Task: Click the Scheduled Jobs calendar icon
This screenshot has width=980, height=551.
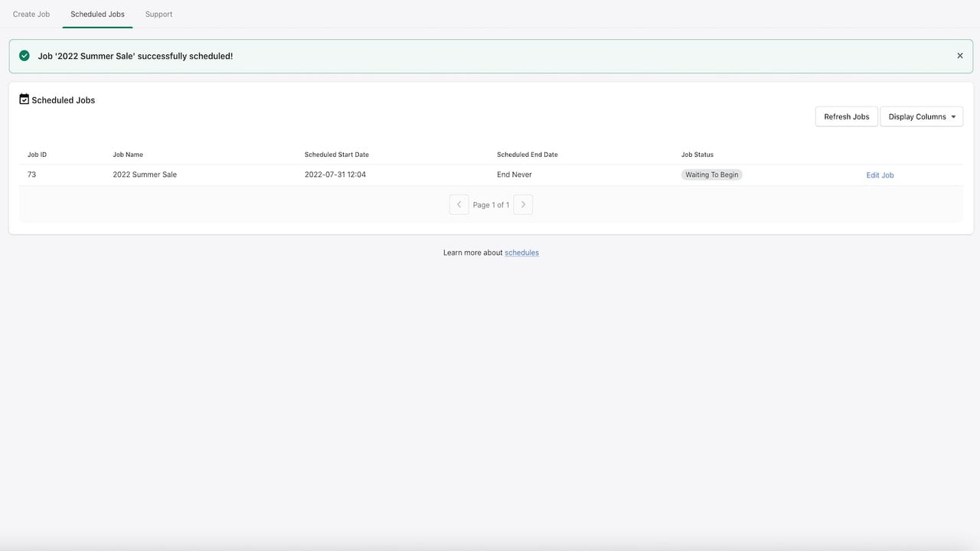Action: pos(24,99)
